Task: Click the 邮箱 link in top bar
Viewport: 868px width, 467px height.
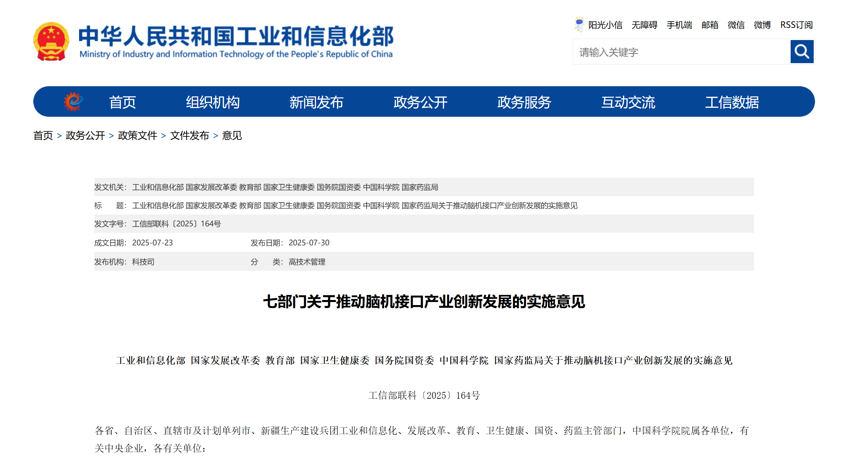Action: click(710, 25)
